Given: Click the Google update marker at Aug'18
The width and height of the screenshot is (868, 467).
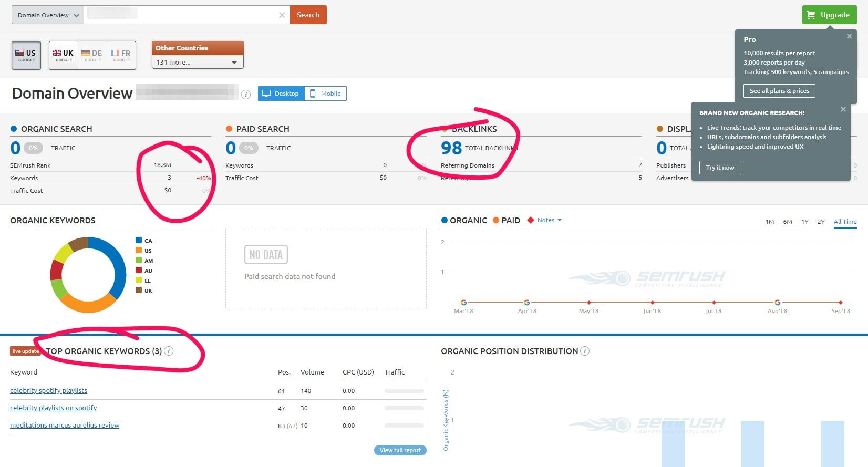Looking at the screenshot, I should point(778,303).
